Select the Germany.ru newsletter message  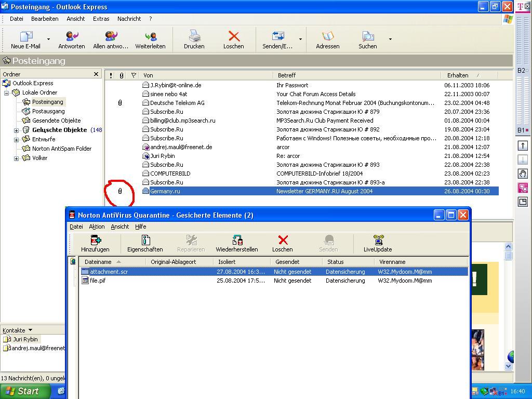click(302, 191)
